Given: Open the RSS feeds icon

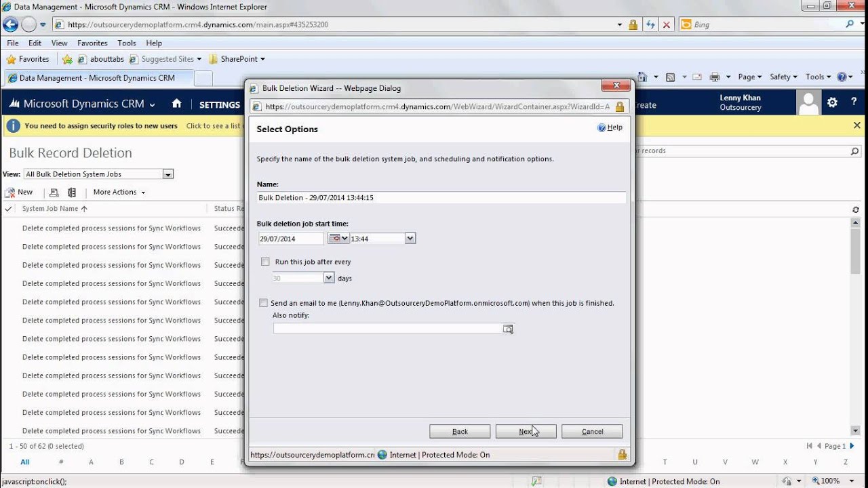Looking at the screenshot, I should [x=671, y=77].
